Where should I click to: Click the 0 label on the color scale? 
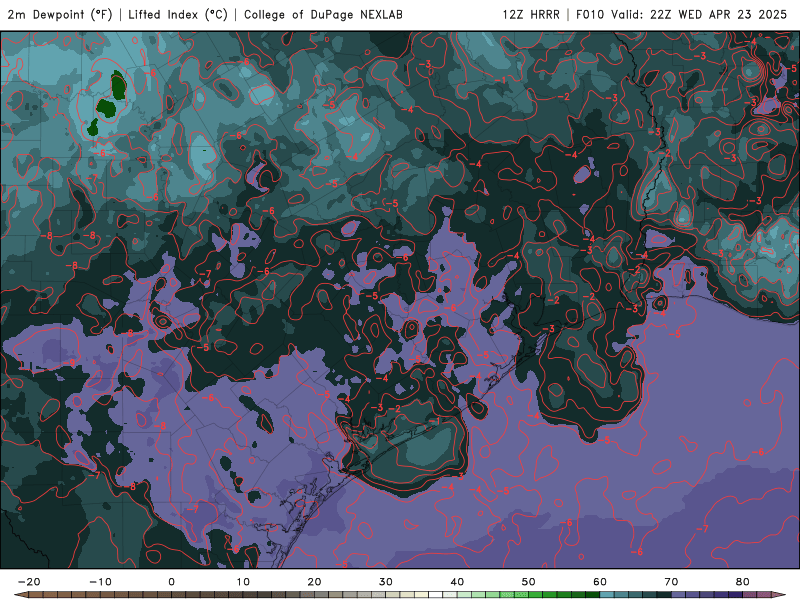(171, 582)
